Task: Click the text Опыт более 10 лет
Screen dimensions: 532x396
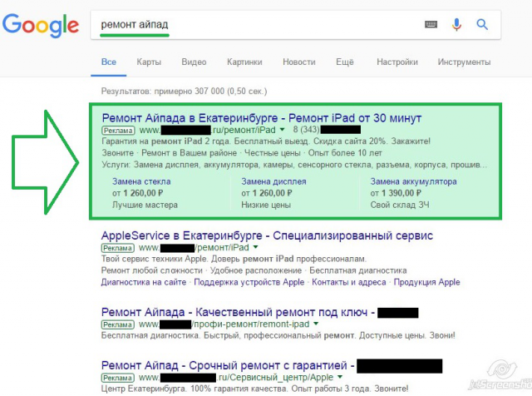Action: [x=345, y=153]
